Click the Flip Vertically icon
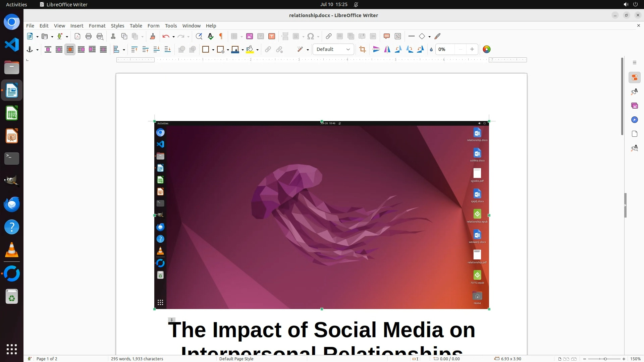Screen dimensions: 644x362 (376, 50)
